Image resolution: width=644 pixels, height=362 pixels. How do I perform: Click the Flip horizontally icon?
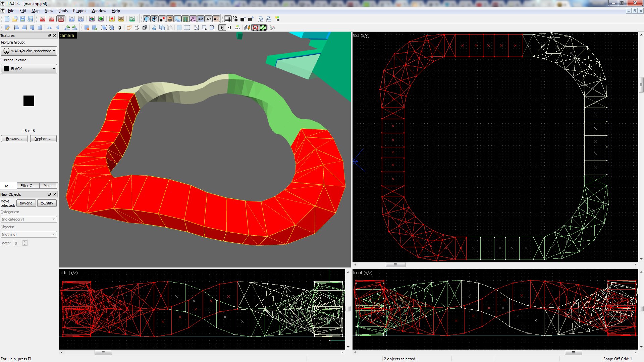point(50,28)
